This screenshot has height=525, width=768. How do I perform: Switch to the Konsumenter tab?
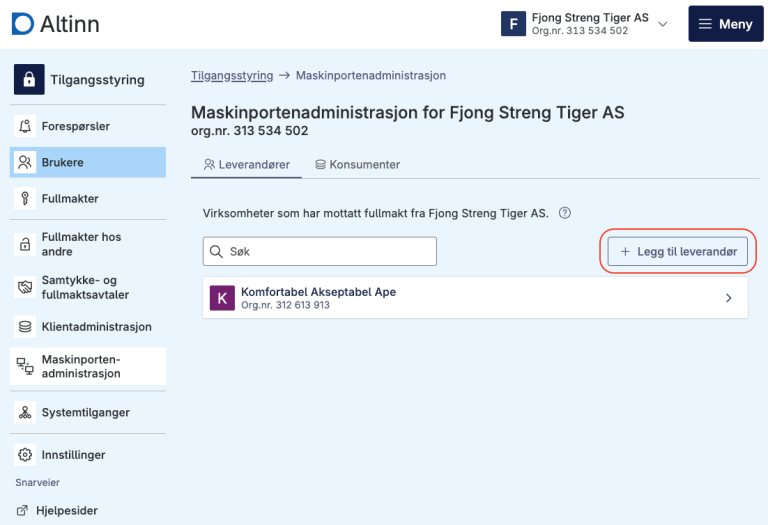[x=358, y=165]
